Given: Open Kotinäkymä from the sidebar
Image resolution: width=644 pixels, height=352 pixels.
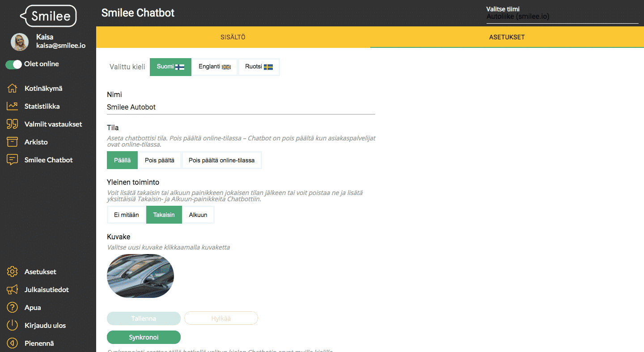Looking at the screenshot, I should click(43, 89).
